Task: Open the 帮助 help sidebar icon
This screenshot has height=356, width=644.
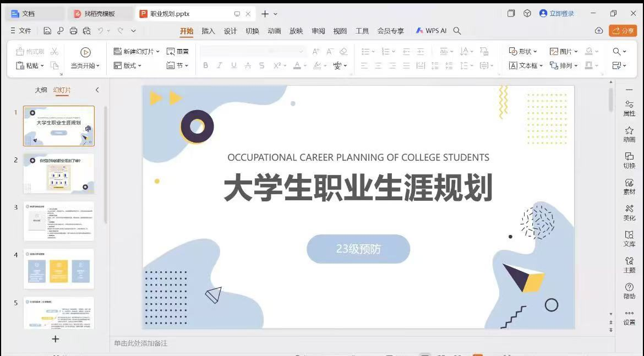Action: click(629, 291)
